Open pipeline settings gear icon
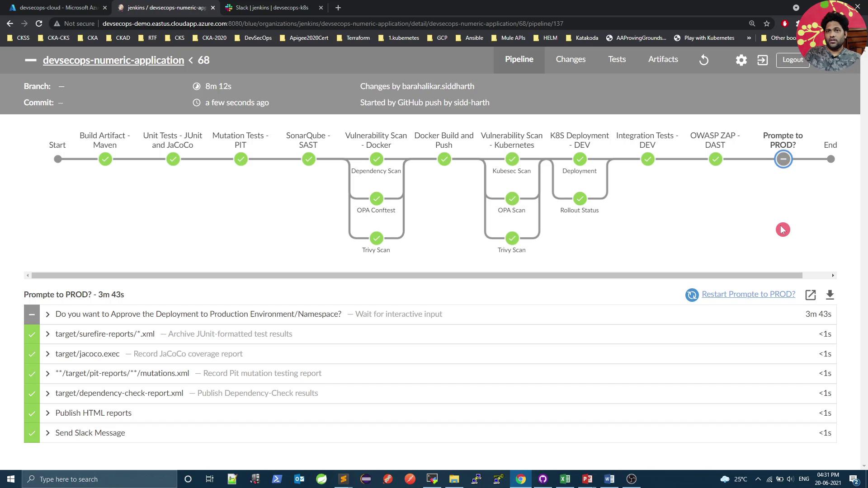Viewport: 868px width, 488px height. [x=741, y=60]
